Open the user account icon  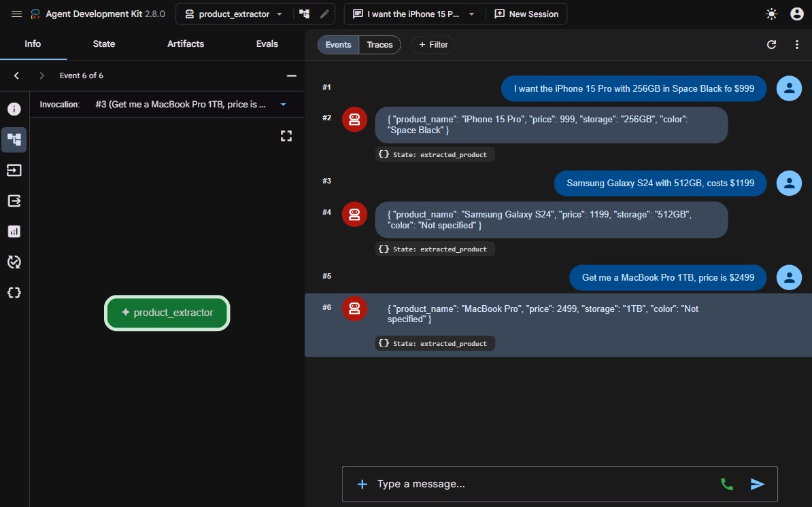796,14
